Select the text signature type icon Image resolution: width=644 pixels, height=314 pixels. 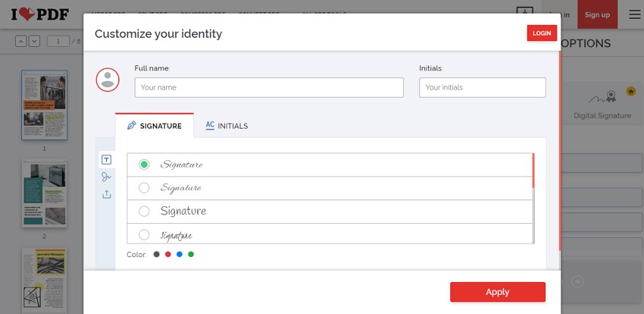(x=107, y=159)
